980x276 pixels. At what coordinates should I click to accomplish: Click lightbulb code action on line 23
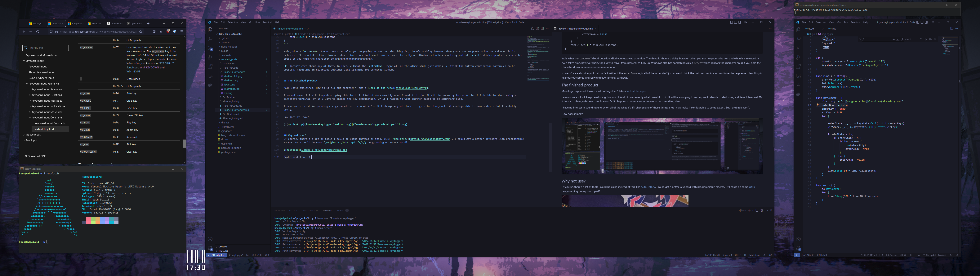[x=817, y=105]
